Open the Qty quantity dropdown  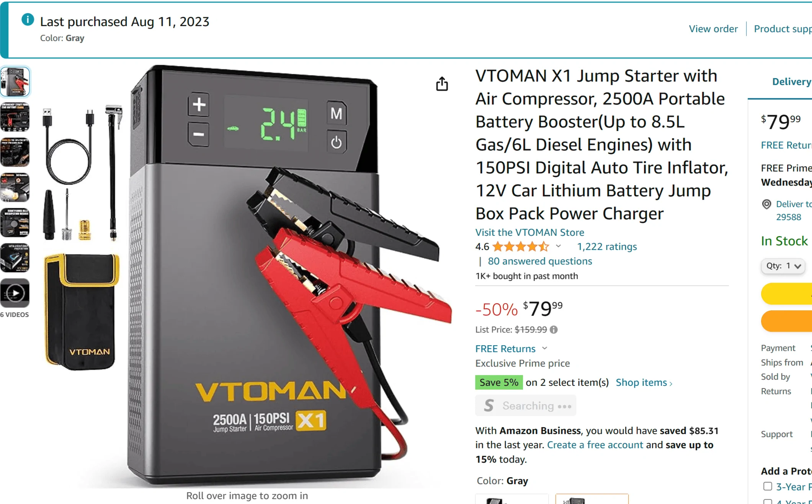[783, 266]
